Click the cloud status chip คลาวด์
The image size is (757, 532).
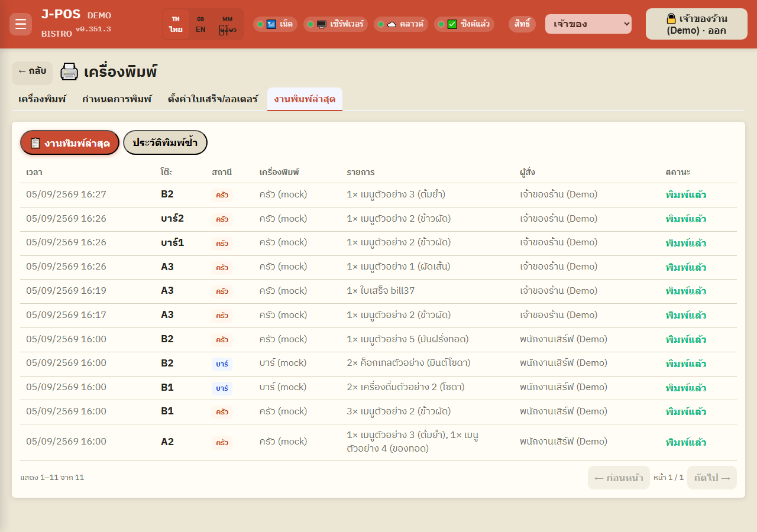[401, 24]
